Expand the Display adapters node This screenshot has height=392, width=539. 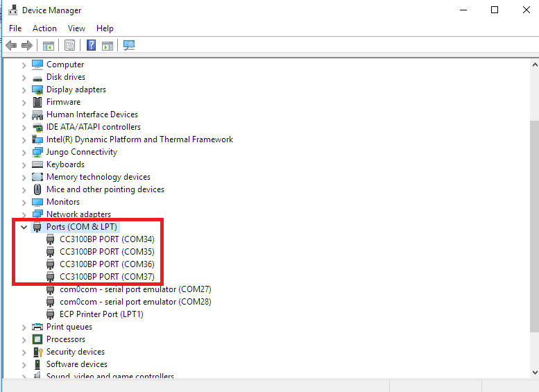point(24,90)
